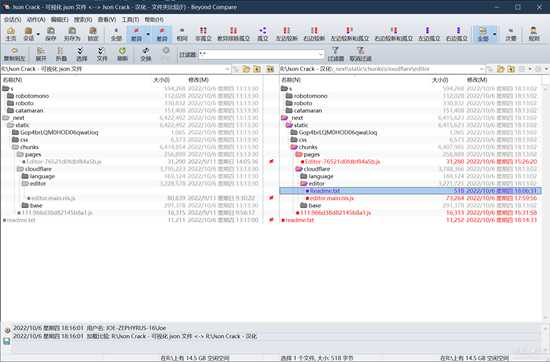Click the green 刷新 refresh icon
Image resolution: width=550 pixels, height=362 pixels.
[x=122, y=54]
